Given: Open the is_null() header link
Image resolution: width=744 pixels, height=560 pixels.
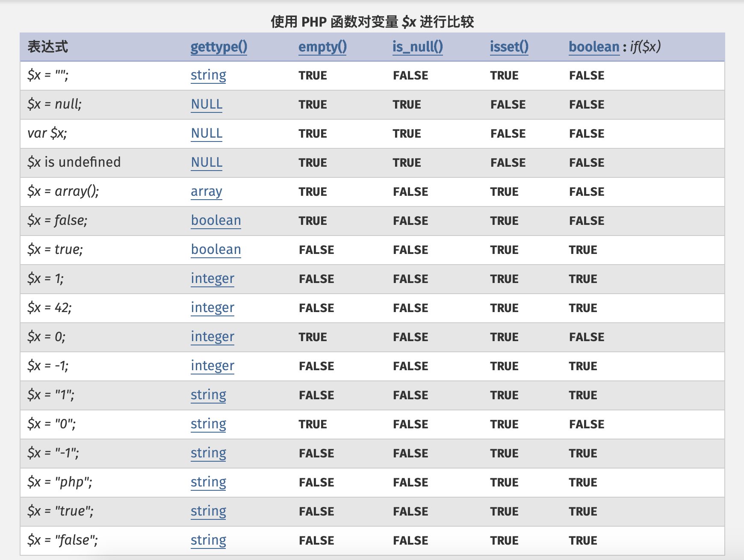Looking at the screenshot, I should click(x=418, y=47).
